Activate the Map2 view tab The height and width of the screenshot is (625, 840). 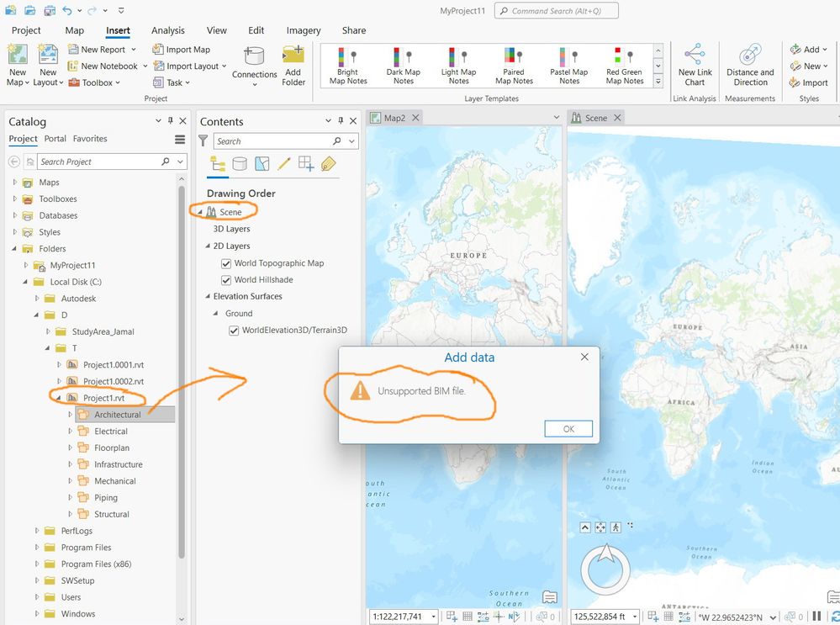click(394, 118)
